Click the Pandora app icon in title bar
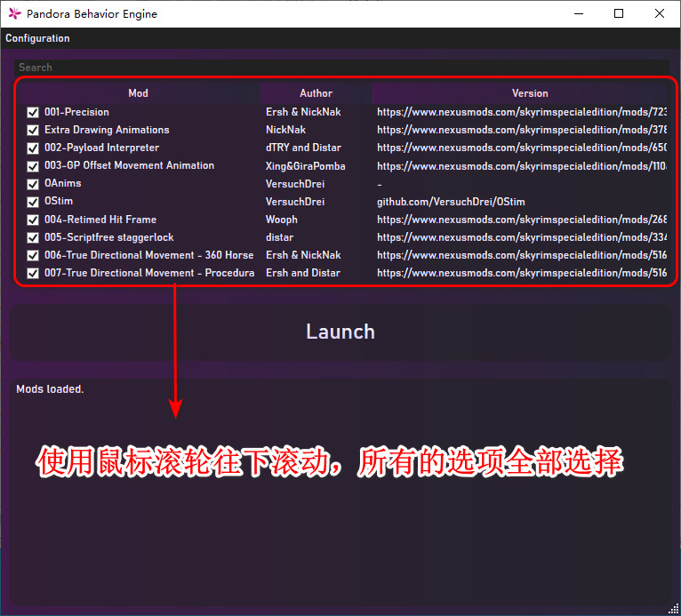The height and width of the screenshot is (616, 681). click(x=14, y=13)
